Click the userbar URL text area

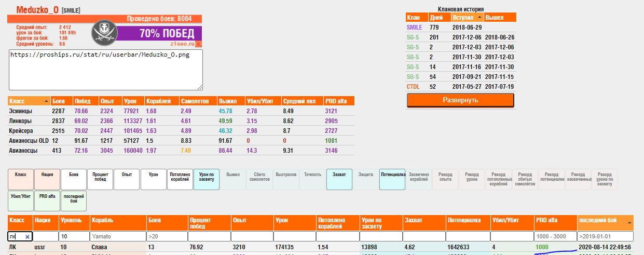click(106, 70)
